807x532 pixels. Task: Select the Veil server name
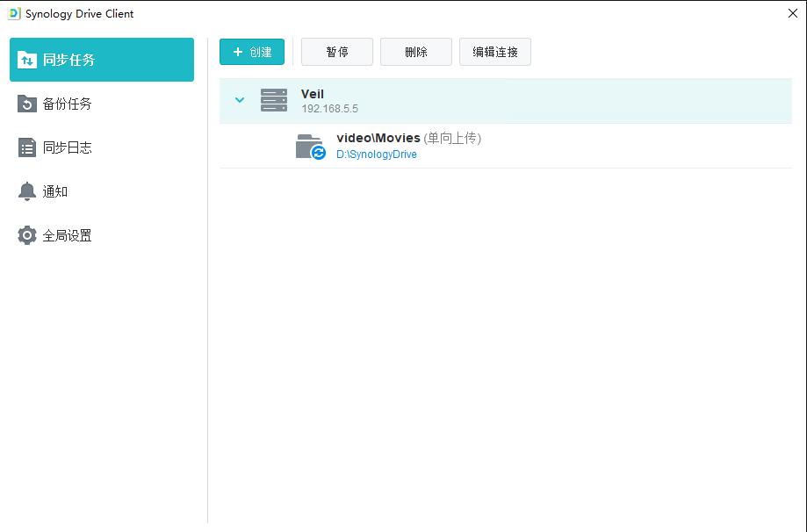tap(313, 94)
